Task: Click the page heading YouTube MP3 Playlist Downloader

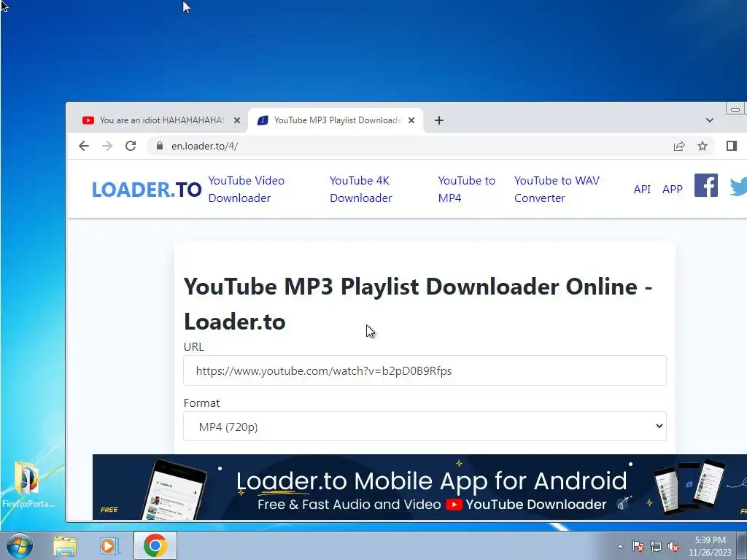Action: pos(418,304)
